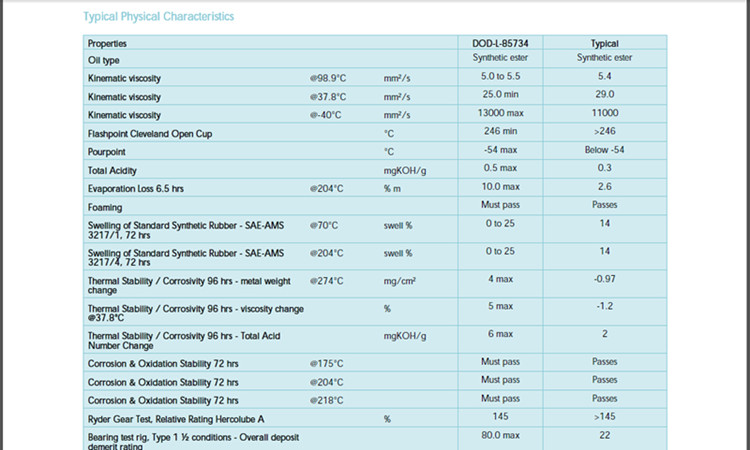750x450 pixels.
Task: Click the '@37.8°C' temperature cell
Action: (x=328, y=97)
